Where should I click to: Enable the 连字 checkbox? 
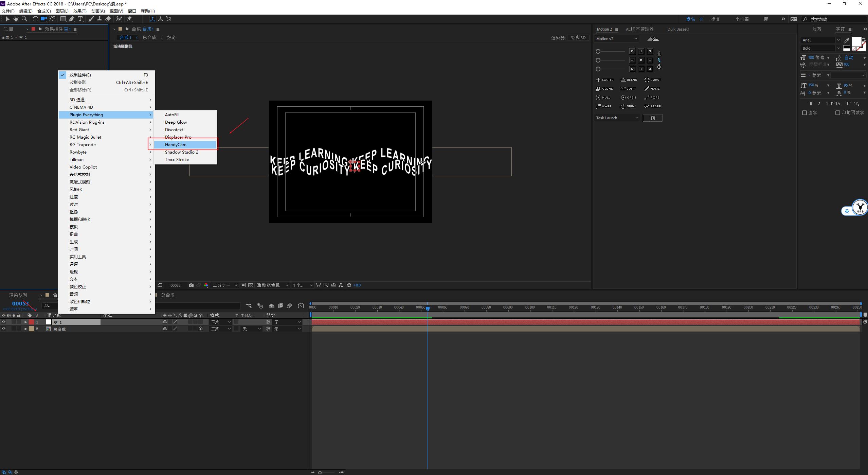click(804, 113)
